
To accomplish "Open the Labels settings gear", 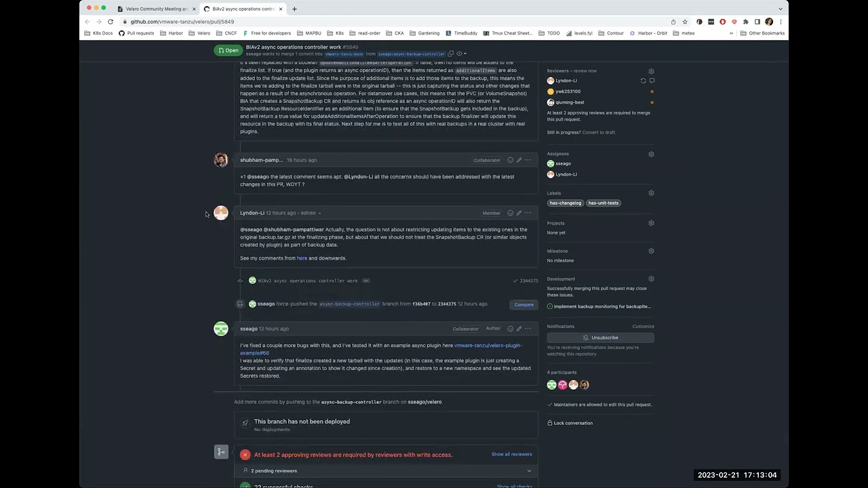I will tap(651, 193).
